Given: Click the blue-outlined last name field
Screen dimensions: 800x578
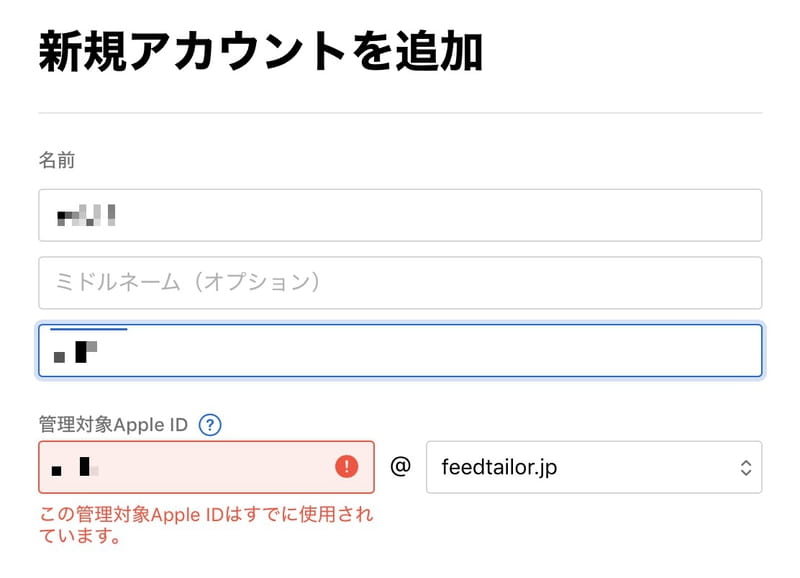Looking at the screenshot, I should click(400, 350).
